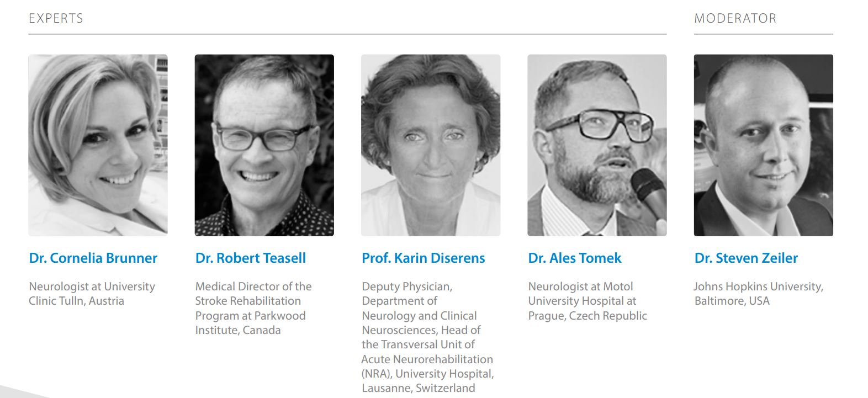Open the Dr. Ales Tomek name link

575,258
